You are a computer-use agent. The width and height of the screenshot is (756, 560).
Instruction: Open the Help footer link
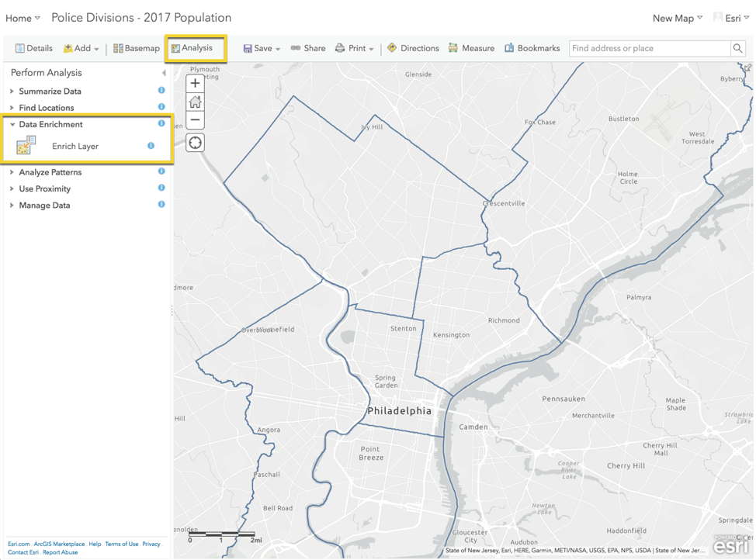click(x=95, y=544)
